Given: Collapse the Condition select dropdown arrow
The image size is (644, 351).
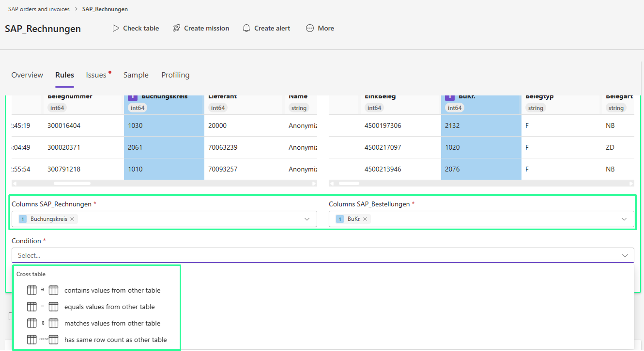Looking at the screenshot, I should tap(625, 255).
